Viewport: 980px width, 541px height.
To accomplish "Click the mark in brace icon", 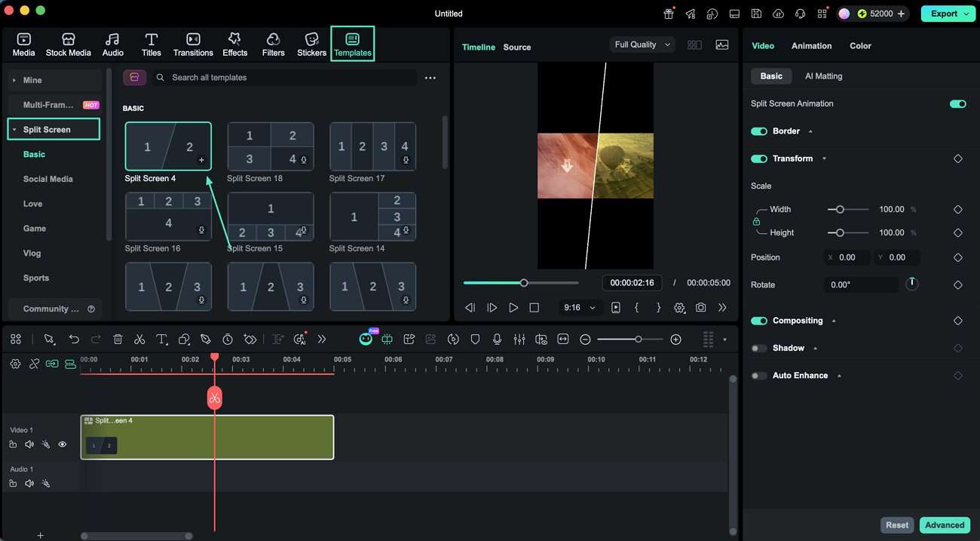I will [637, 308].
